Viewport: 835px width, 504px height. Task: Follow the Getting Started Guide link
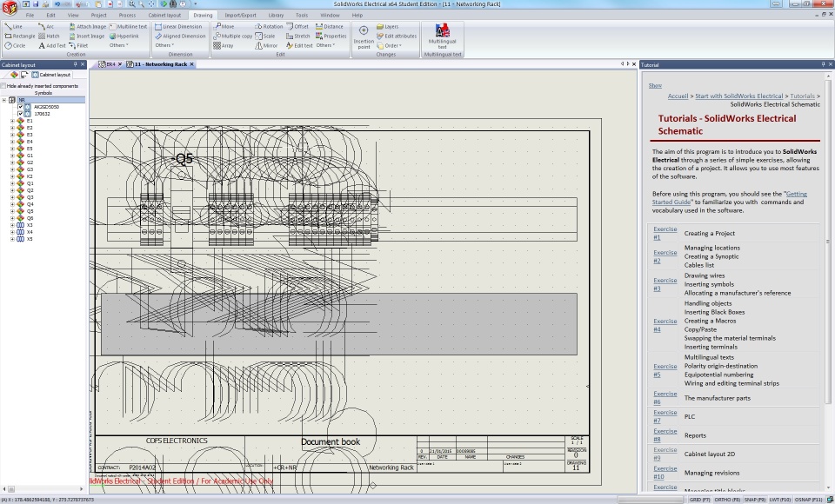click(730, 198)
